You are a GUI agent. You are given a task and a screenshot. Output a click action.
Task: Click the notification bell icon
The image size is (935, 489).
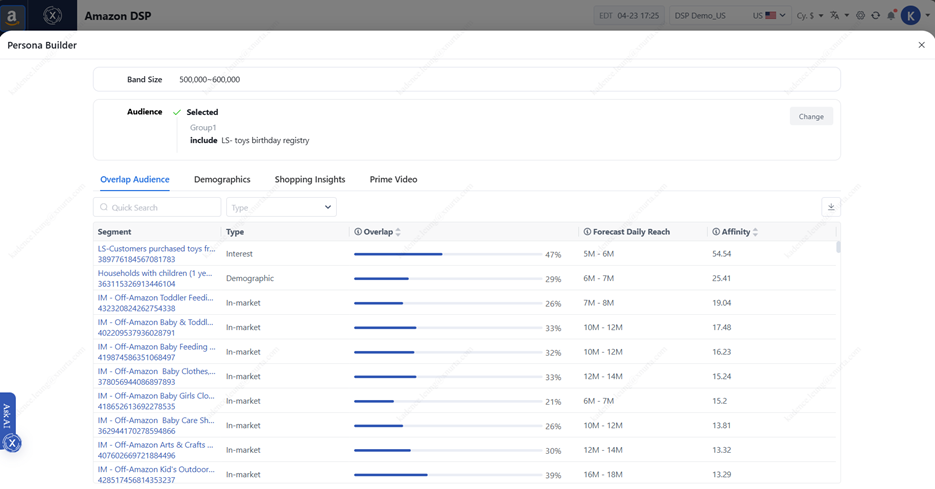(x=891, y=16)
